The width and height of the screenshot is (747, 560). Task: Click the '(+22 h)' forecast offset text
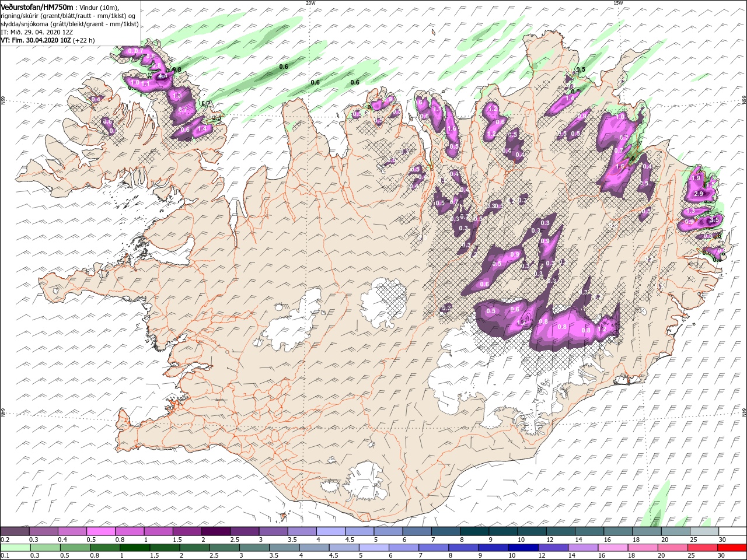84,41
